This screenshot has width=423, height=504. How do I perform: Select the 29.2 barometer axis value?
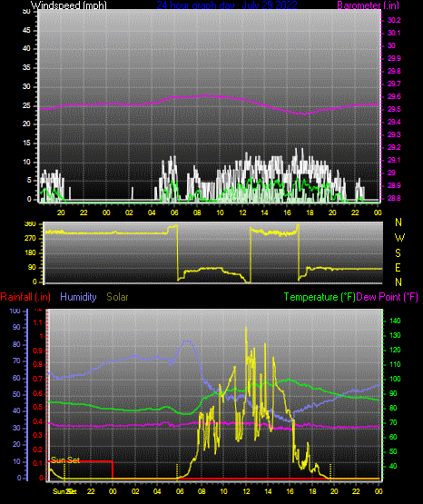394,147
